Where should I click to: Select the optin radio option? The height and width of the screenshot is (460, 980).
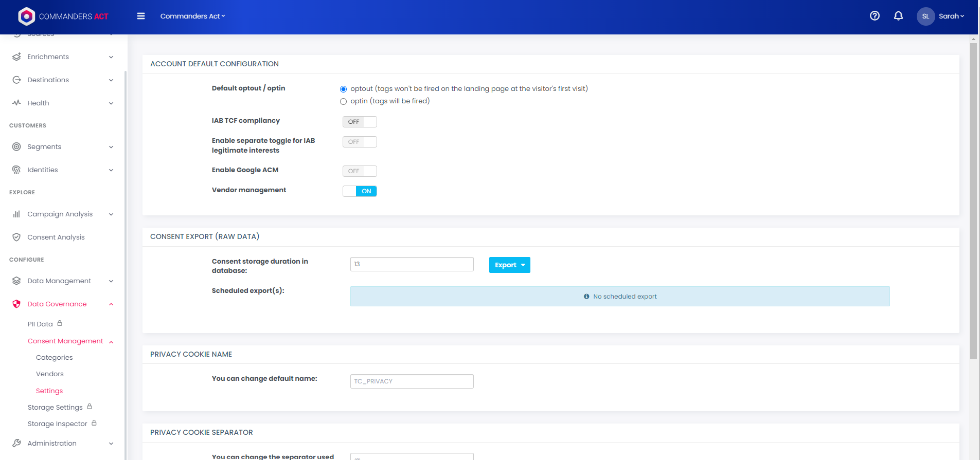coord(344,102)
